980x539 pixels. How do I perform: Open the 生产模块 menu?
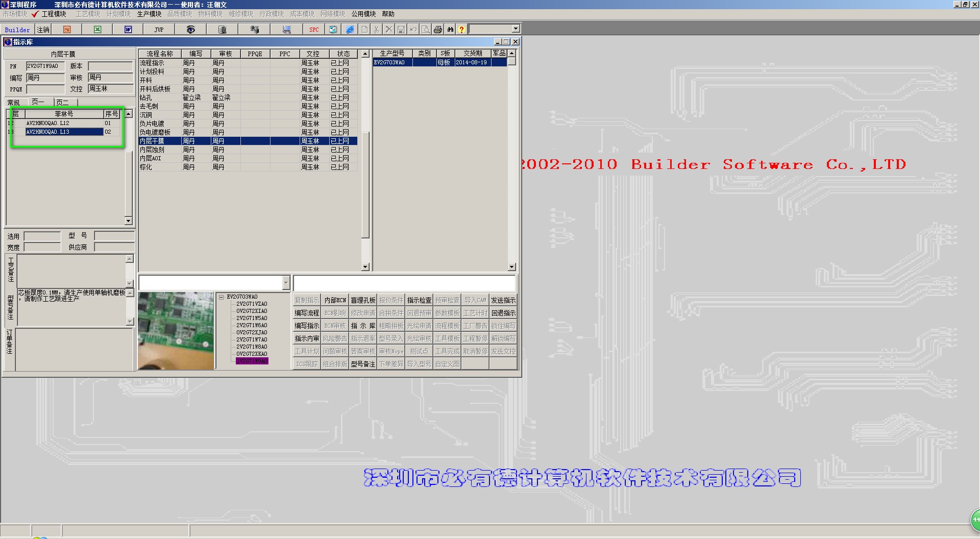(149, 14)
